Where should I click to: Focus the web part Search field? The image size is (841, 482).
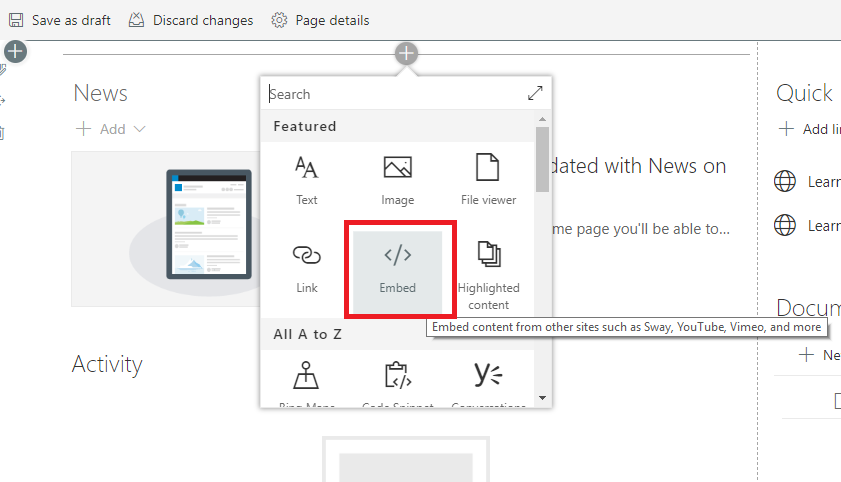click(395, 94)
